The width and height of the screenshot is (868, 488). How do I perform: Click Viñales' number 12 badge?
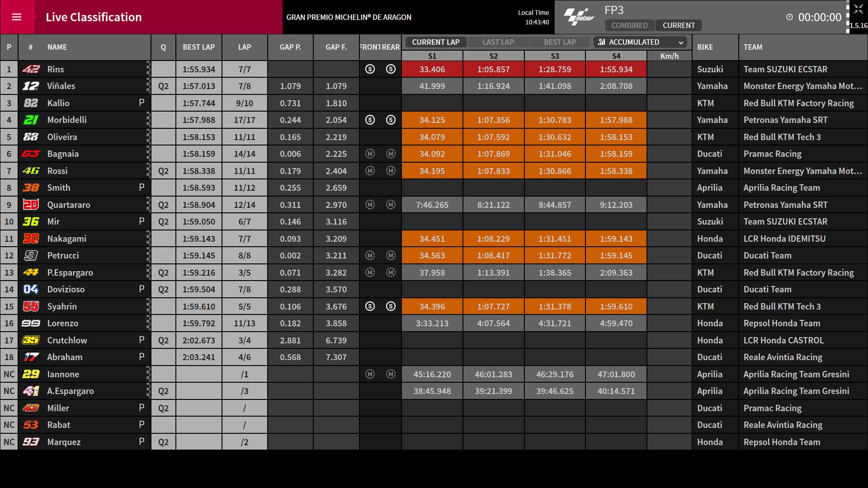click(31, 86)
